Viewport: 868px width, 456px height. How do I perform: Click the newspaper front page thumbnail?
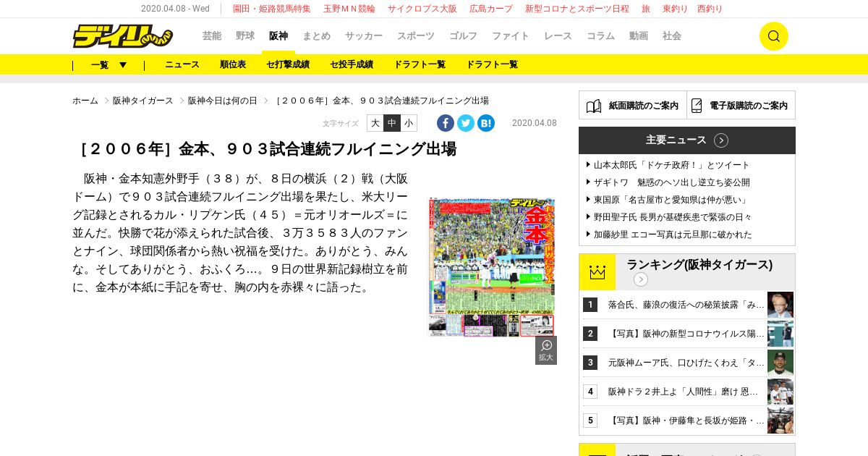point(492,267)
